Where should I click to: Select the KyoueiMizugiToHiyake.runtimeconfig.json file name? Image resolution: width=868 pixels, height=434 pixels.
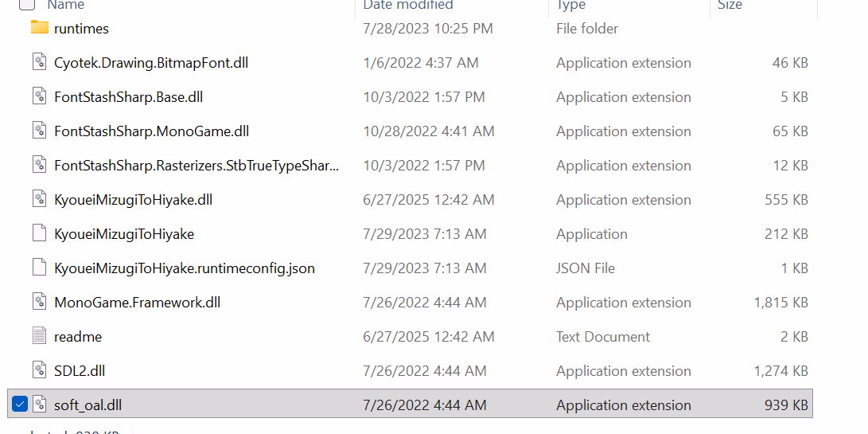(185, 268)
